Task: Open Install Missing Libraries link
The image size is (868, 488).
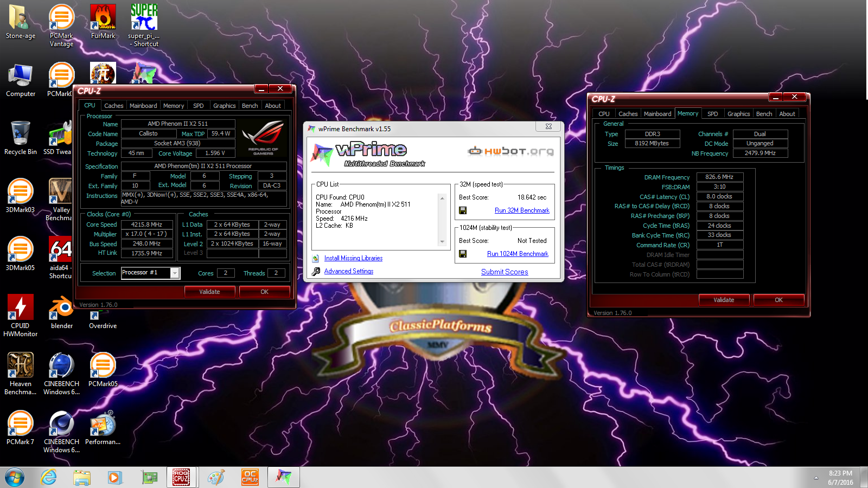Action: point(353,258)
